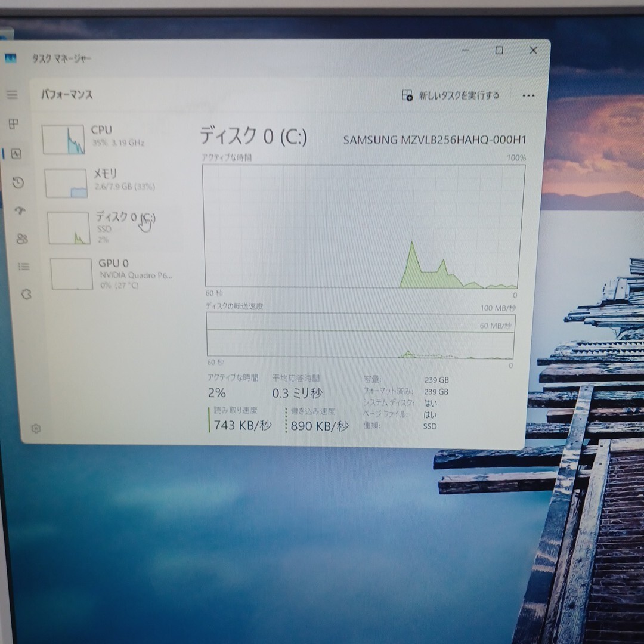
Task: Click 新しいタスクを実行する button
Action: point(451,95)
